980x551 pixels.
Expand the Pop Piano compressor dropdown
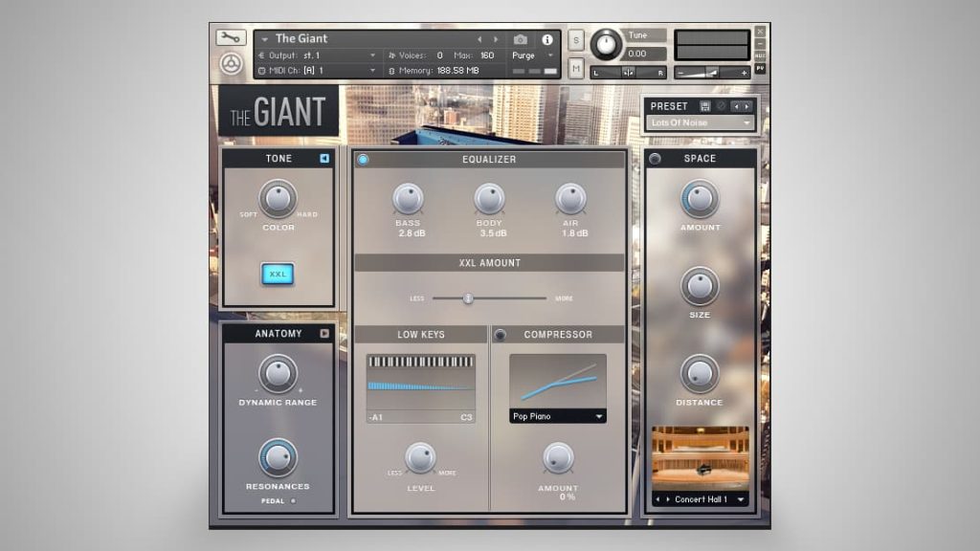(x=557, y=416)
